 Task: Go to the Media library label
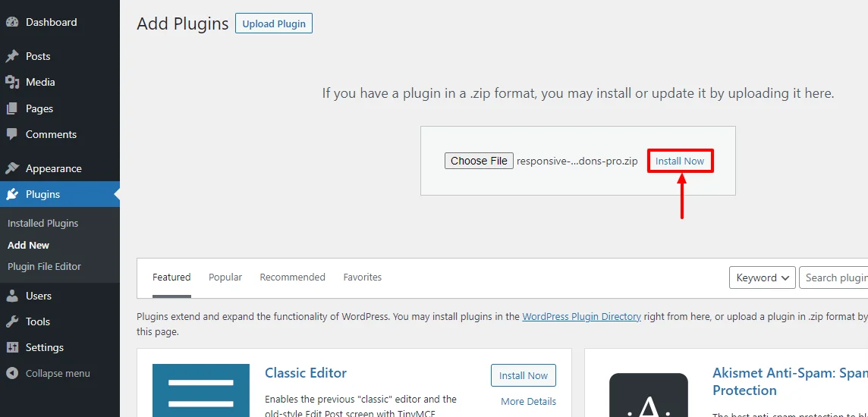pyautogui.click(x=40, y=82)
